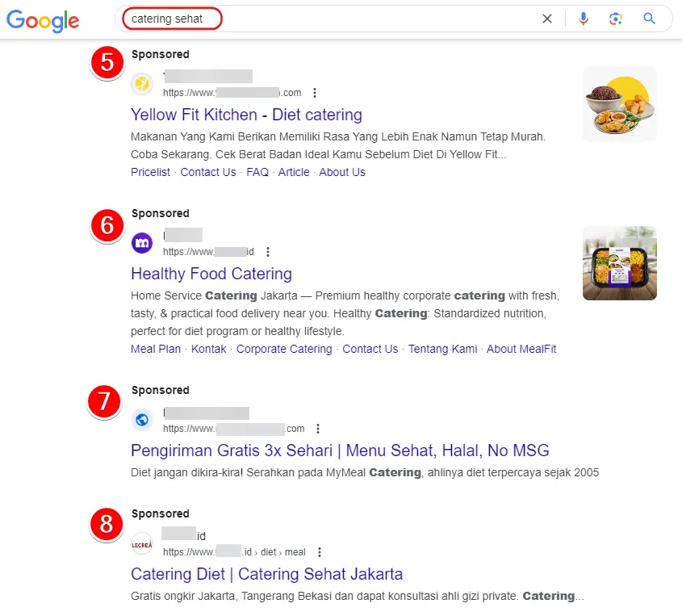This screenshot has height=616, width=682.
Task: Click the Lecrea favicon
Action: point(142,544)
